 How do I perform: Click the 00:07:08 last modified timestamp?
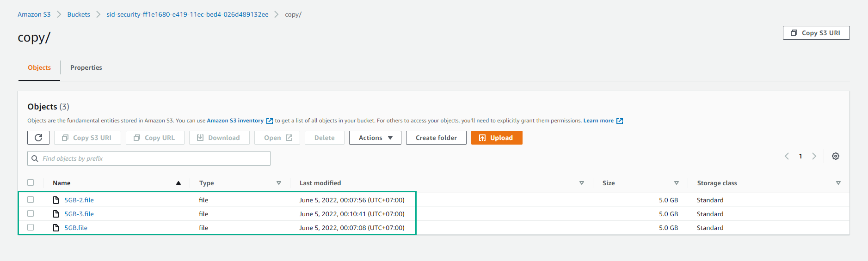[x=353, y=228]
